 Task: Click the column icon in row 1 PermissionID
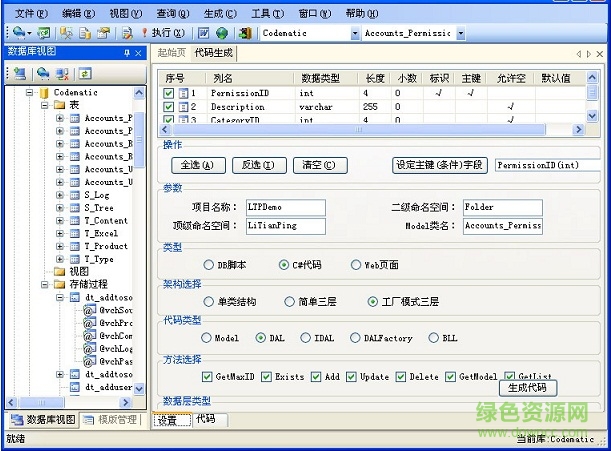[x=183, y=94]
